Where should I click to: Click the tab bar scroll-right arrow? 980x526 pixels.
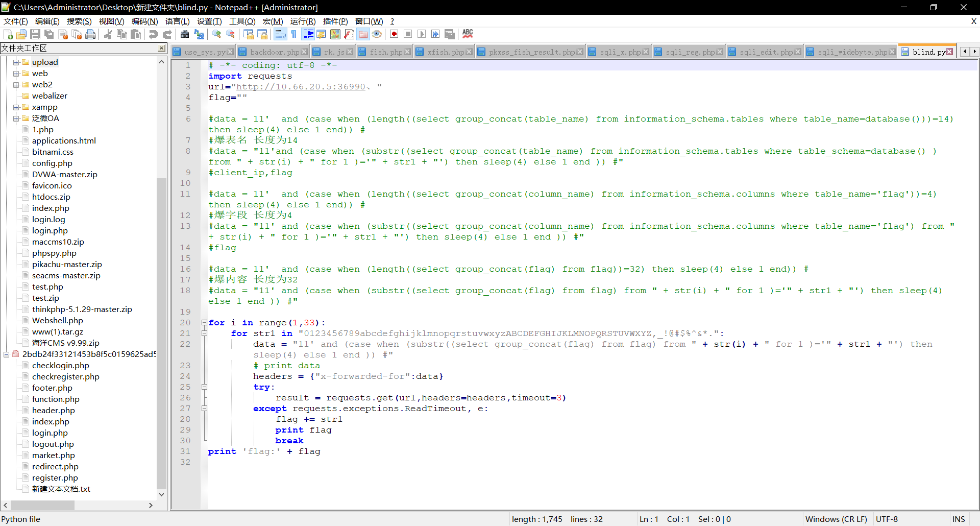[x=974, y=52]
